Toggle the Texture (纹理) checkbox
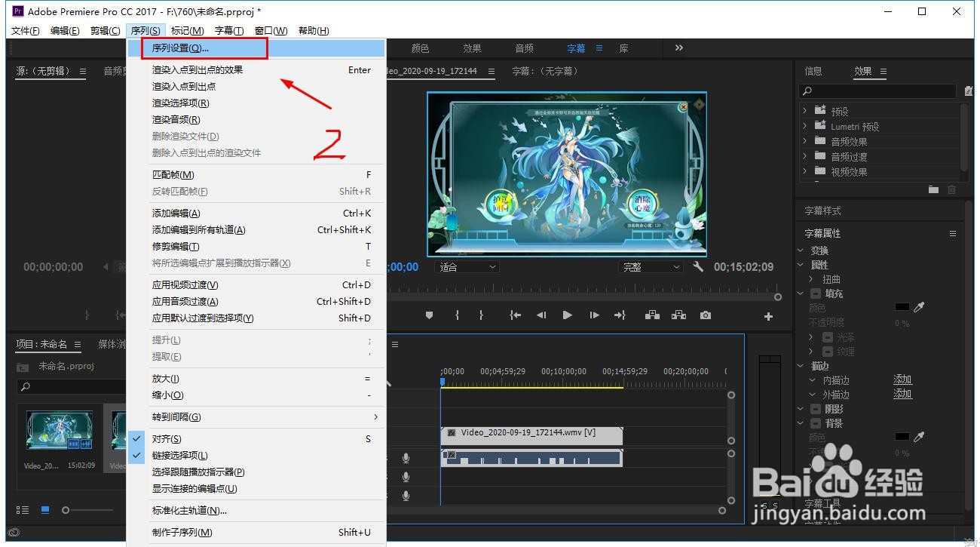 [828, 352]
